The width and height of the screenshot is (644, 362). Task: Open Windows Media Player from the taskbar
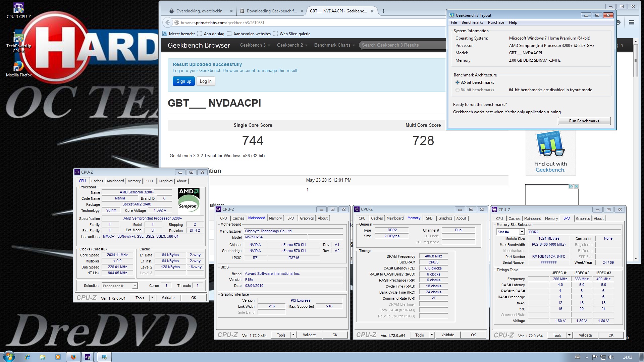point(58,357)
